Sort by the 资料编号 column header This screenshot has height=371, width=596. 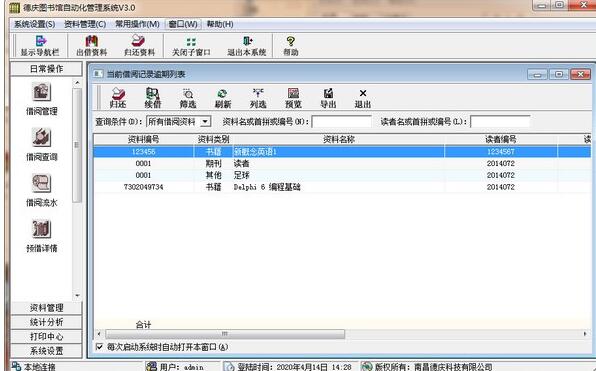pos(144,139)
